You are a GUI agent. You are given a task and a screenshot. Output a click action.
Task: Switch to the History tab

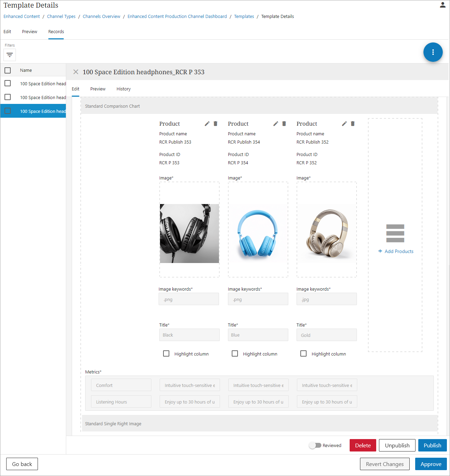click(x=123, y=89)
